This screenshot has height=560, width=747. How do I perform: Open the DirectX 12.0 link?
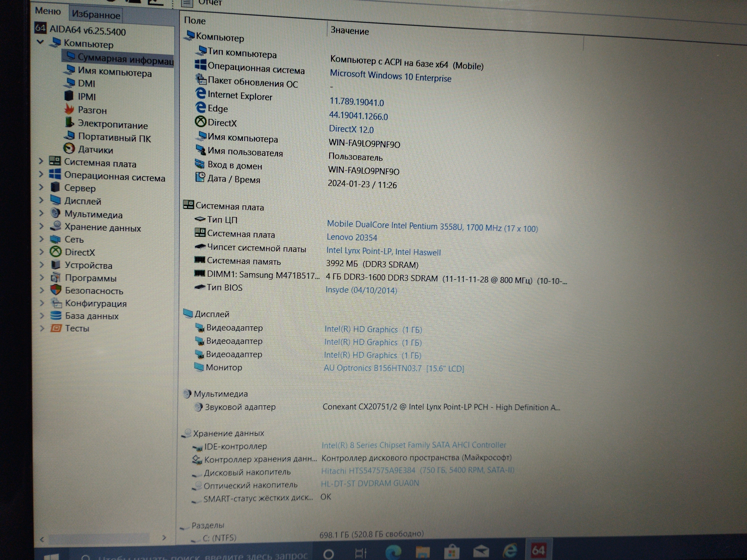[x=351, y=129]
